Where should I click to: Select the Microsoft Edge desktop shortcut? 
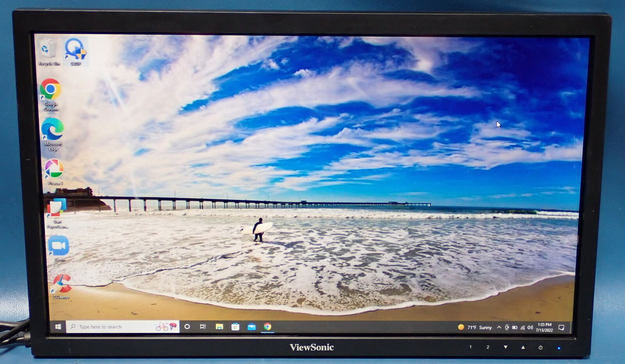[53, 129]
